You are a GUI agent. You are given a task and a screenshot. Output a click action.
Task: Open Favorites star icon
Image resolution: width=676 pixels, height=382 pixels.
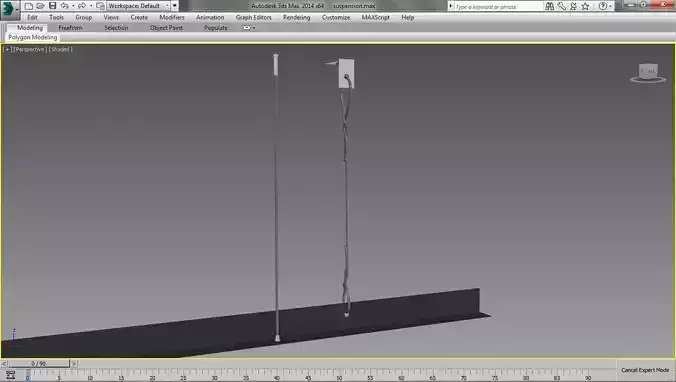tap(585, 6)
